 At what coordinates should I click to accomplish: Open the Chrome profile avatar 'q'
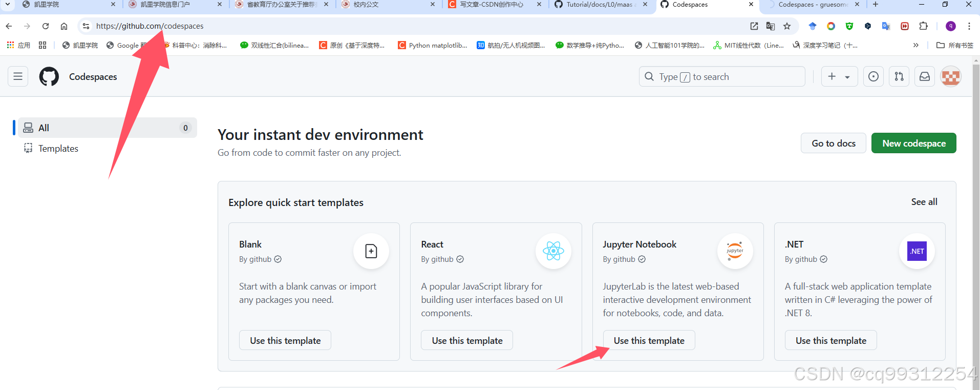[951, 26]
